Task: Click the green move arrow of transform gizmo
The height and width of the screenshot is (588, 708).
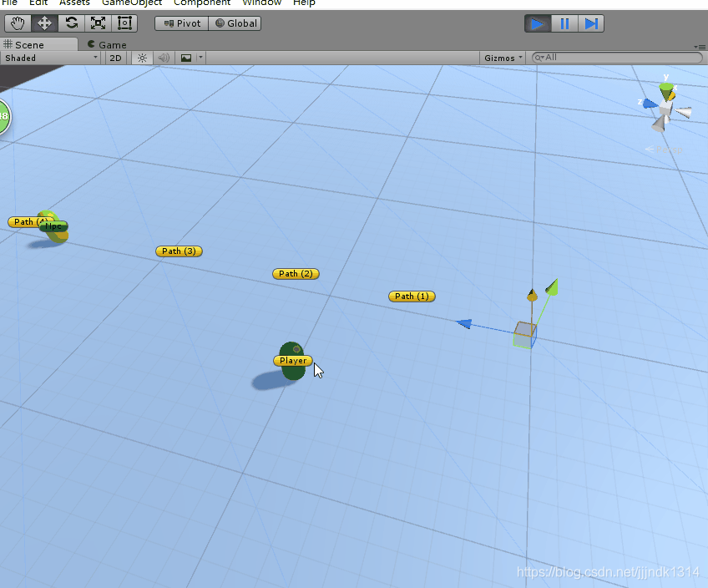Action: coord(552,287)
